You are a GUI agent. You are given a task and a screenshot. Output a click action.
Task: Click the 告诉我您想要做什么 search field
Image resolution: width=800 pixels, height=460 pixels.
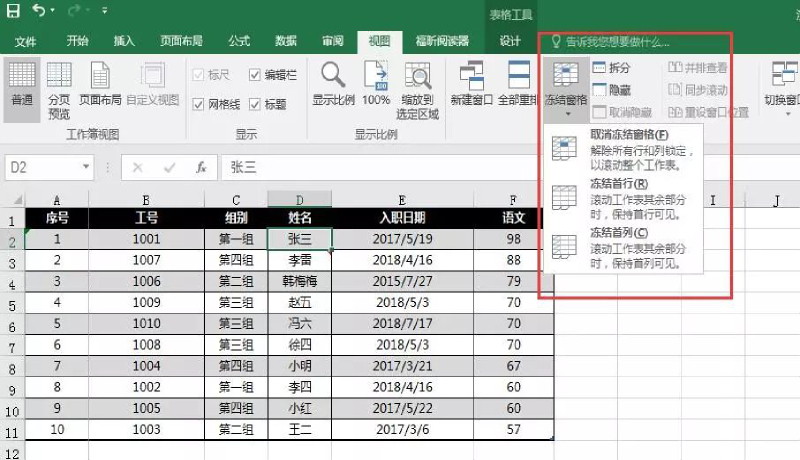pos(617,42)
